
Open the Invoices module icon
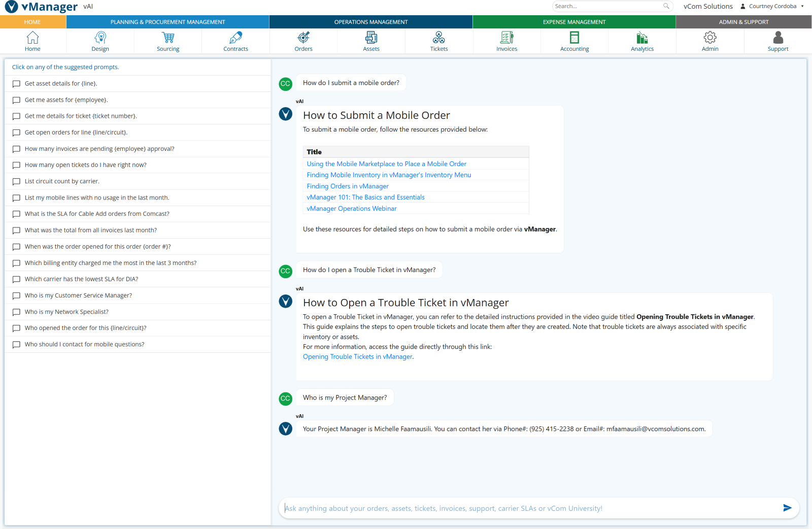pos(506,38)
